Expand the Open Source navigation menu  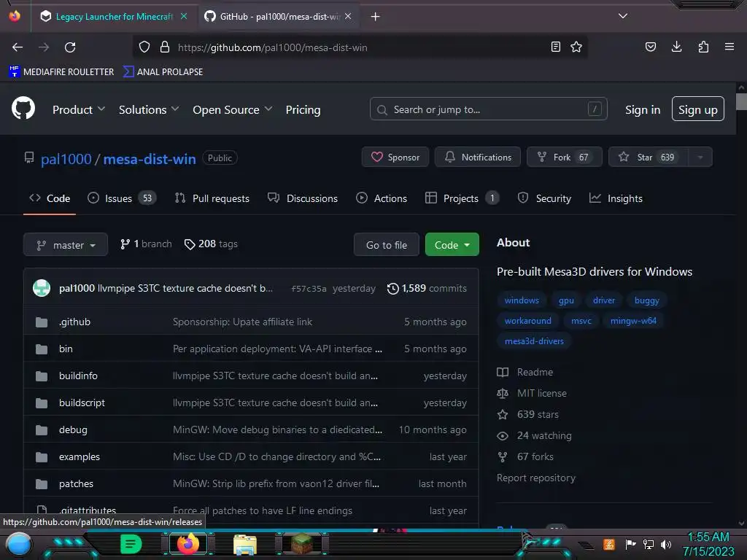pyautogui.click(x=233, y=109)
